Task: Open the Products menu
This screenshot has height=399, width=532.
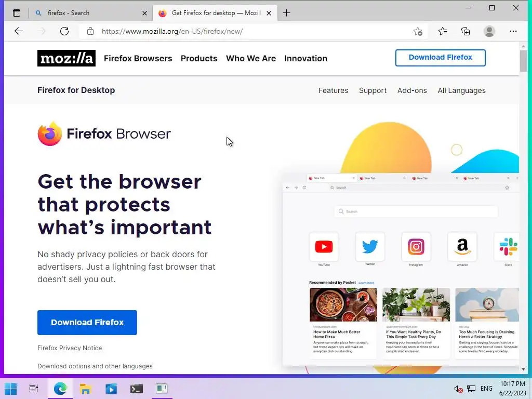Action: (199, 58)
